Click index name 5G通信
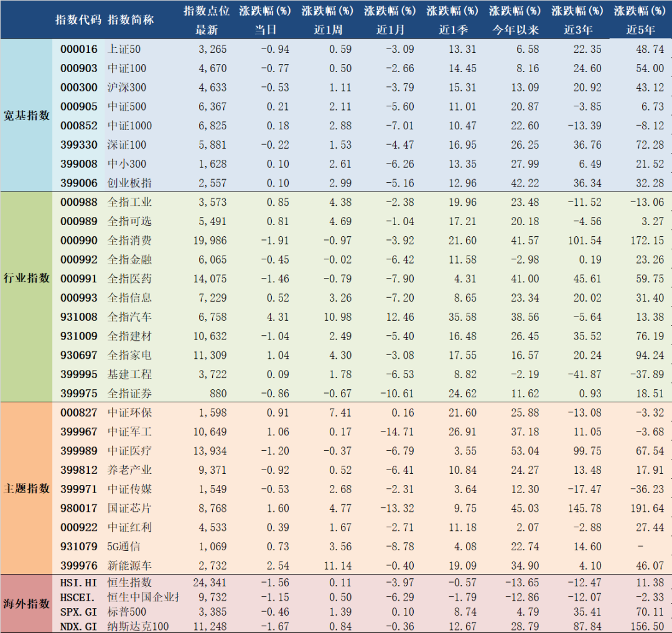The height and width of the screenshot is (633, 672). coord(124,547)
